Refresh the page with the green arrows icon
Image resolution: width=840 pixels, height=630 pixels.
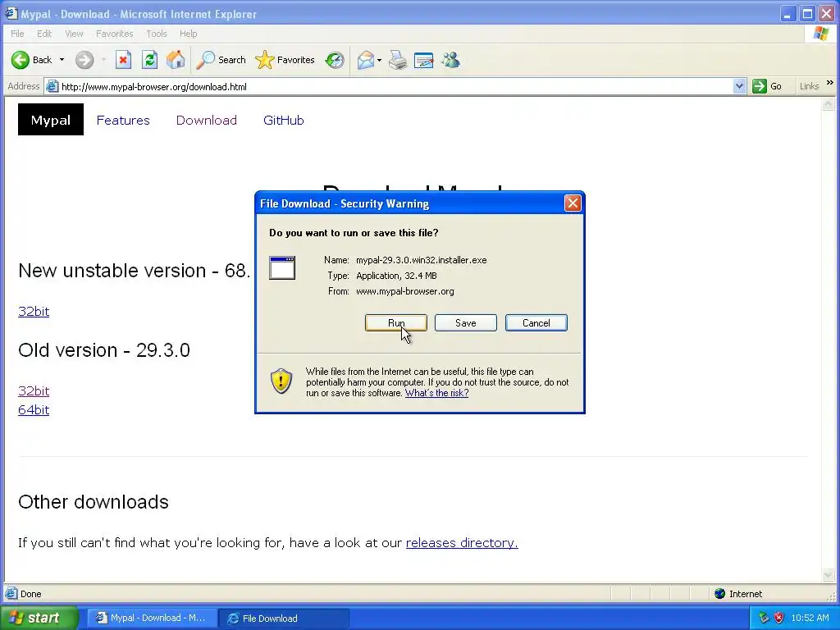coord(149,60)
